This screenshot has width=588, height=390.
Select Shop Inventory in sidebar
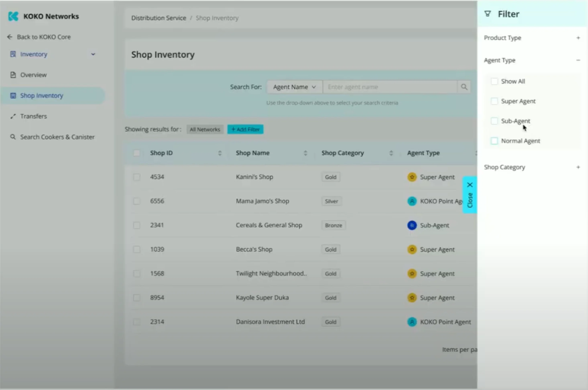[53, 96]
